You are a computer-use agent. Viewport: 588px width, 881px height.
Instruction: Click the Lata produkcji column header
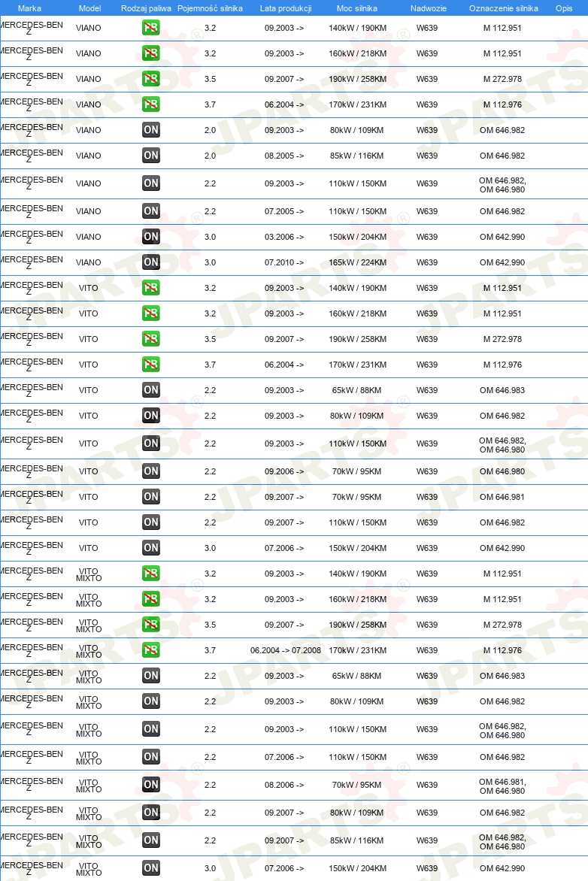point(286,8)
